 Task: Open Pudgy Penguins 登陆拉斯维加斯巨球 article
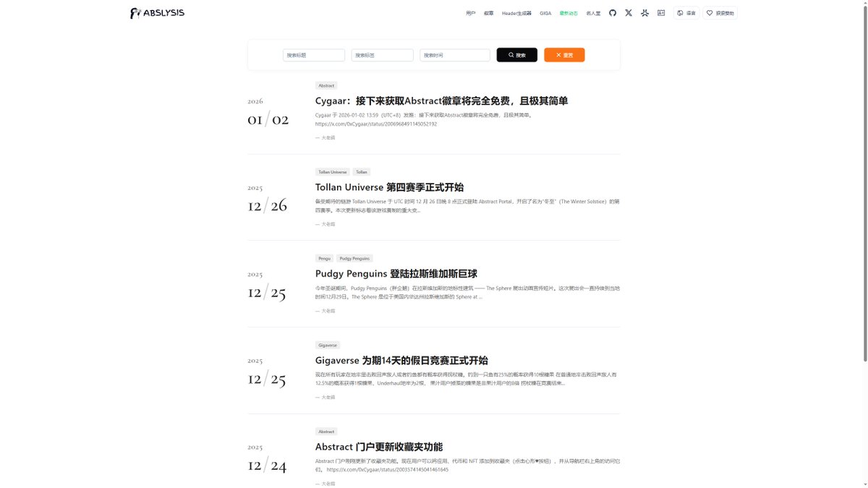coord(396,274)
